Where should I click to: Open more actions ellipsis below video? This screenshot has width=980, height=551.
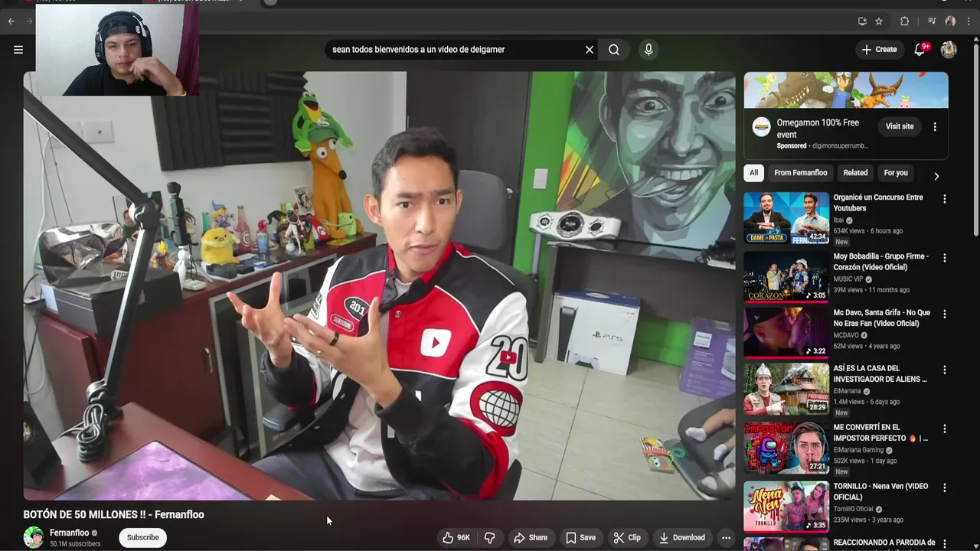click(726, 538)
